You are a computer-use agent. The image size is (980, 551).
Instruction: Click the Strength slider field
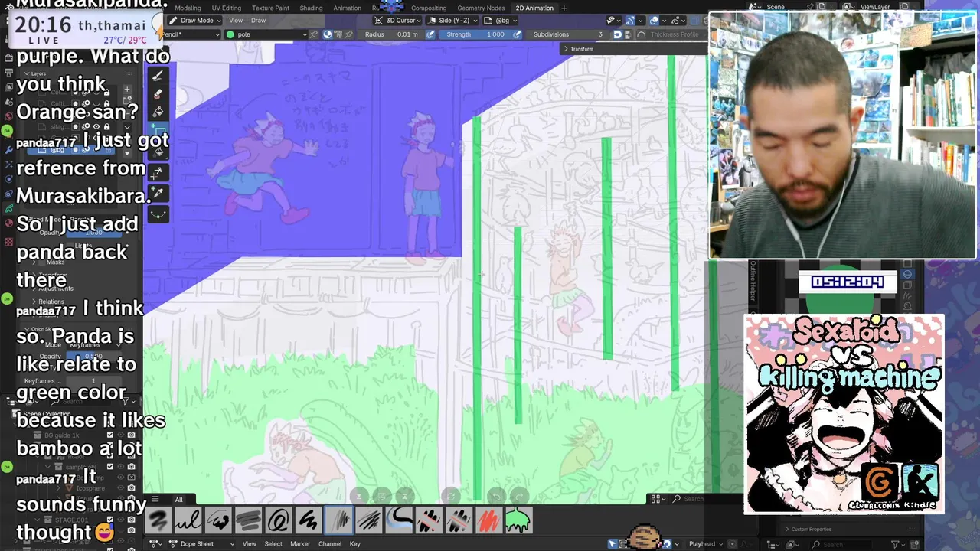point(475,34)
